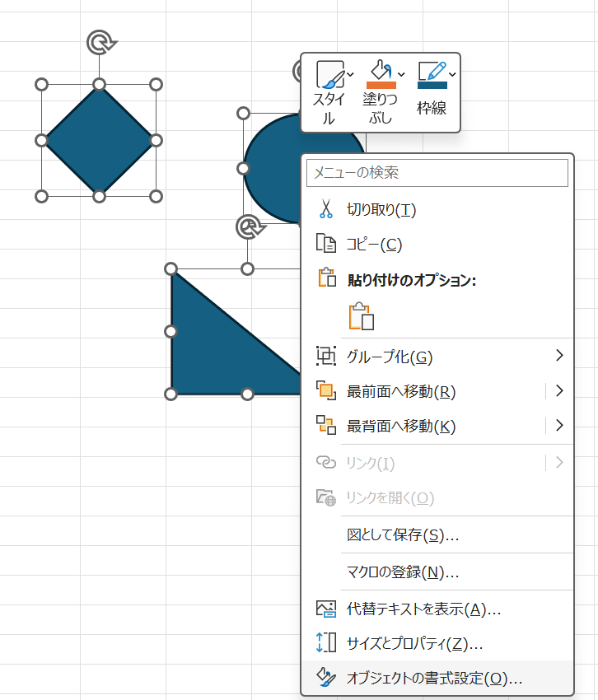This screenshot has height=700, width=598.
Task: Open the 枠線 color dropdown arrow
Action: click(x=452, y=75)
